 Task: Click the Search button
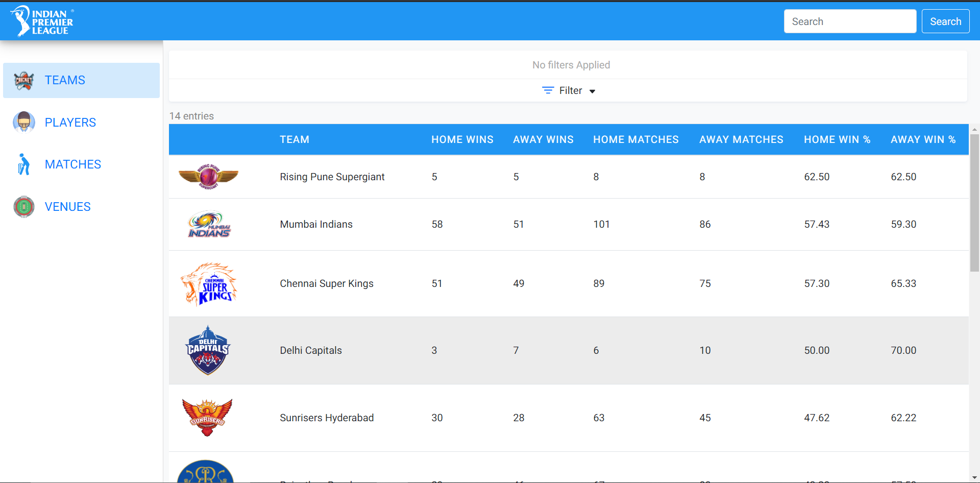point(945,21)
